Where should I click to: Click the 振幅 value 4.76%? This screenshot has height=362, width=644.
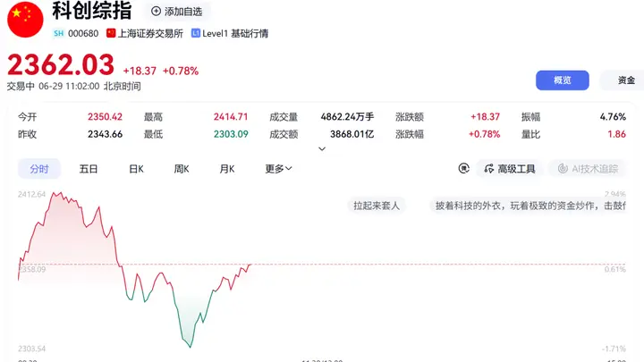613,116
